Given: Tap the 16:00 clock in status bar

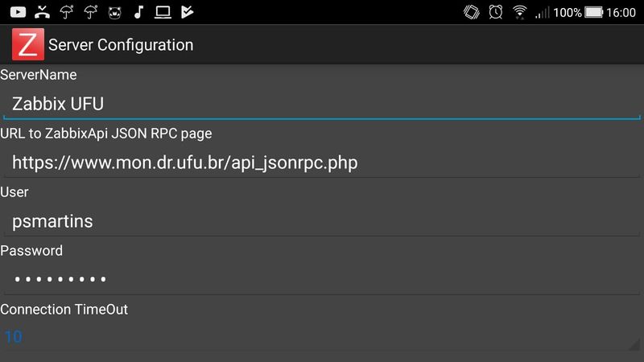Looking at the screenshot, I should (621, 12).
